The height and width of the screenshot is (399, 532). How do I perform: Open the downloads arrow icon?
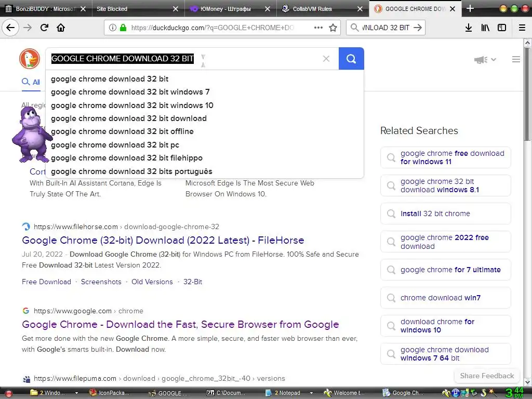coord(469,28)
